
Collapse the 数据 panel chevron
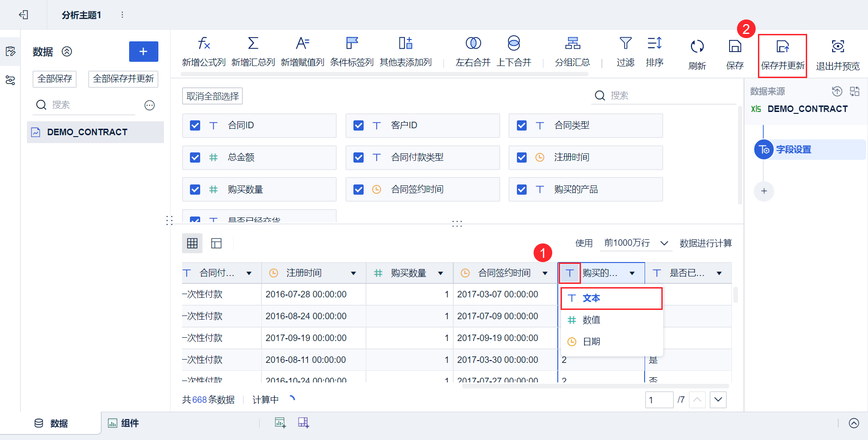[67, 52]
